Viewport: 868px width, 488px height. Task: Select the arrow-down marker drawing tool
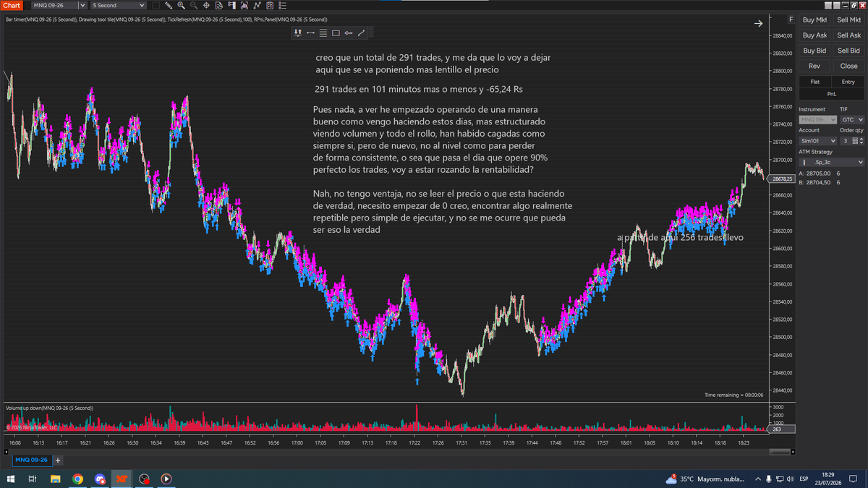coord(297,33)
